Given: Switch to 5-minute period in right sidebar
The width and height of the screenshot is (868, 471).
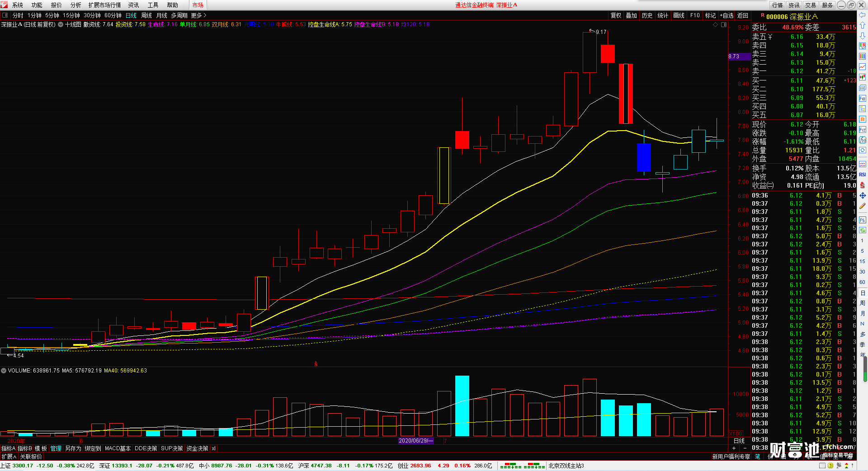Looking at the screenshot, I should pyautogui.click(x=862, y=251).
